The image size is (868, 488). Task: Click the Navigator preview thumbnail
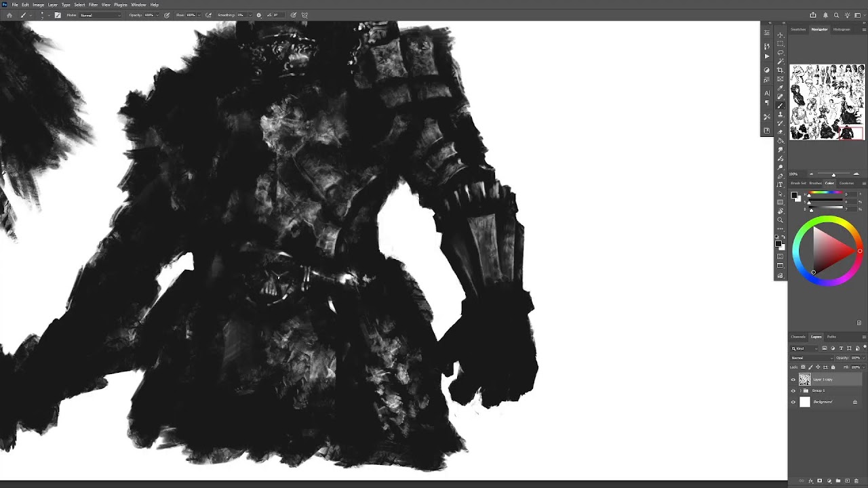coord(827,102)
